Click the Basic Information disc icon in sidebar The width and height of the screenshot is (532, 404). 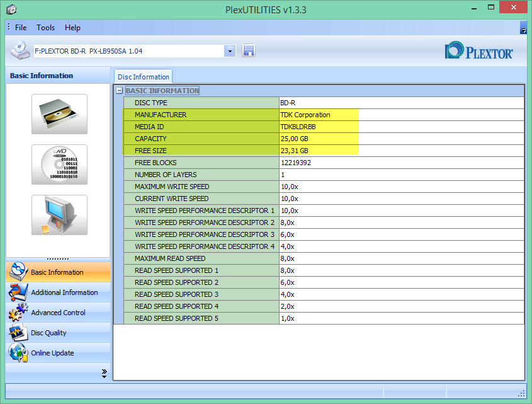click(x=18, y=272)
